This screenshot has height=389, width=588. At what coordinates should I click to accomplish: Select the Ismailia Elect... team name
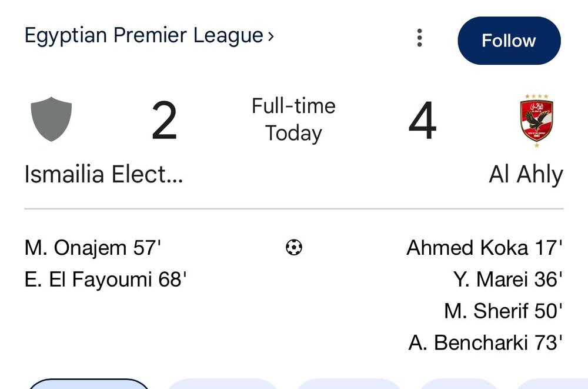[103, 175]
